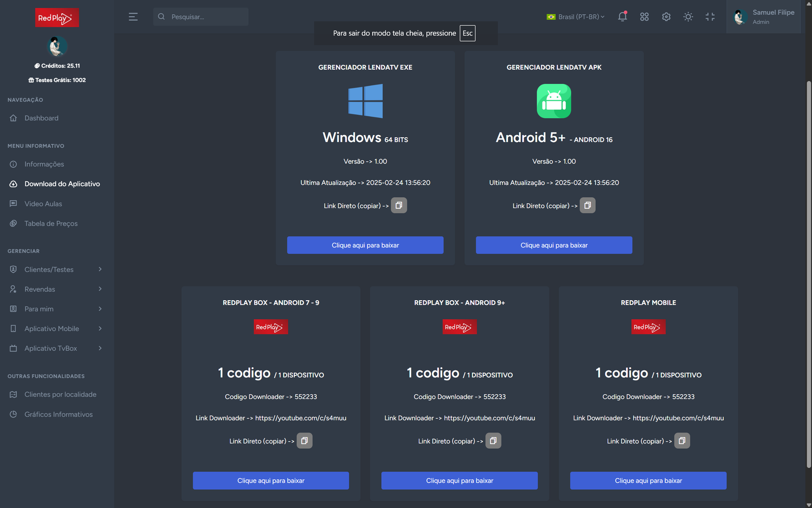The width and height of the screenshot is (812, 508).
Task: Click the Revendas user icon
Action: 13,289
